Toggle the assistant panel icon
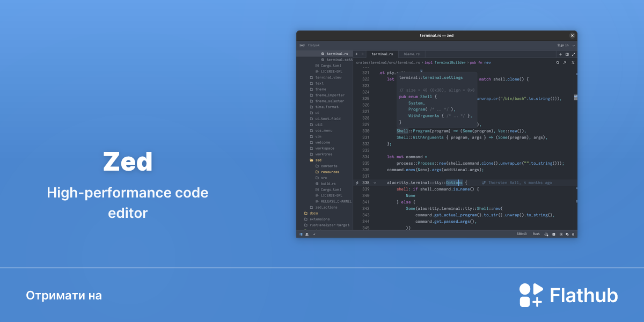Screen dimensions: 644x322 [x=561, y=234]
